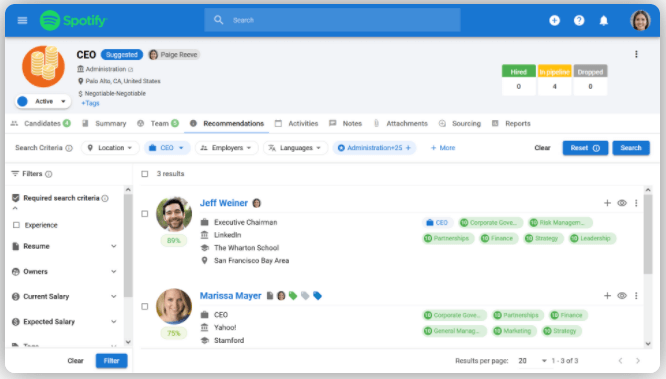This screenshot has height=379, width=666.
Task: Toggle Marissa Mayer's eye visibility icon
Action: tap(622, 296)
